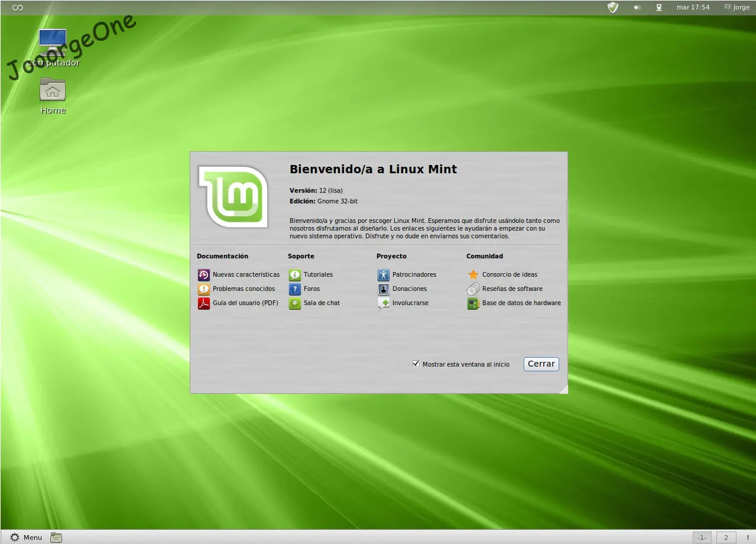Open the Problemas conocidos link
Screen dimensions: 756x544
tap(244, 289)
